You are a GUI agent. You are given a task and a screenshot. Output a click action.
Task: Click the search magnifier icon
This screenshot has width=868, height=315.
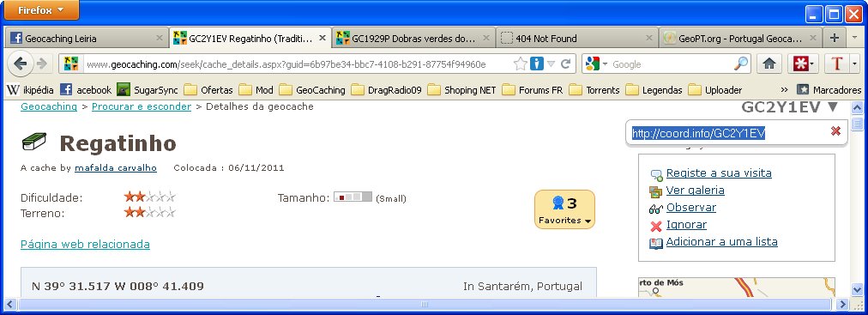[741, 64]
